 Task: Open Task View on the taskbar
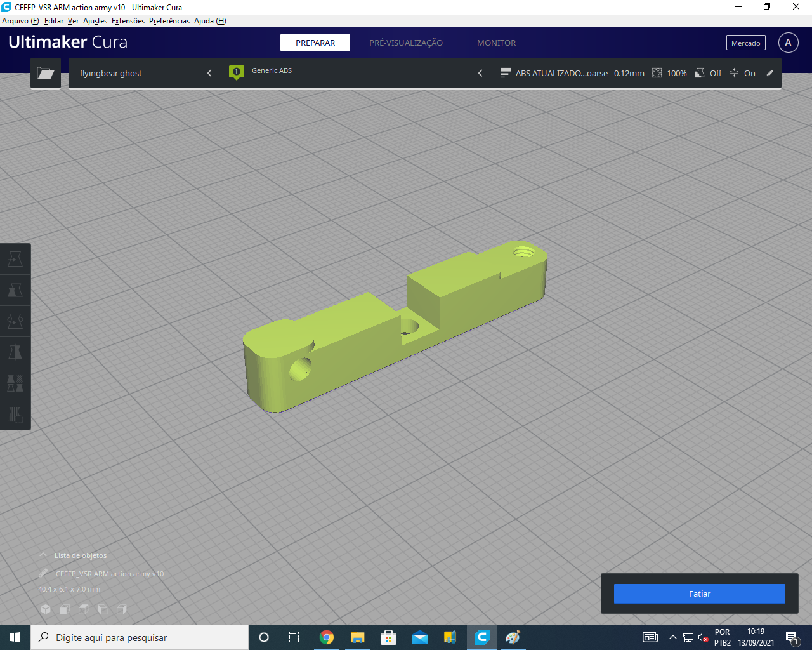(294, 637)
